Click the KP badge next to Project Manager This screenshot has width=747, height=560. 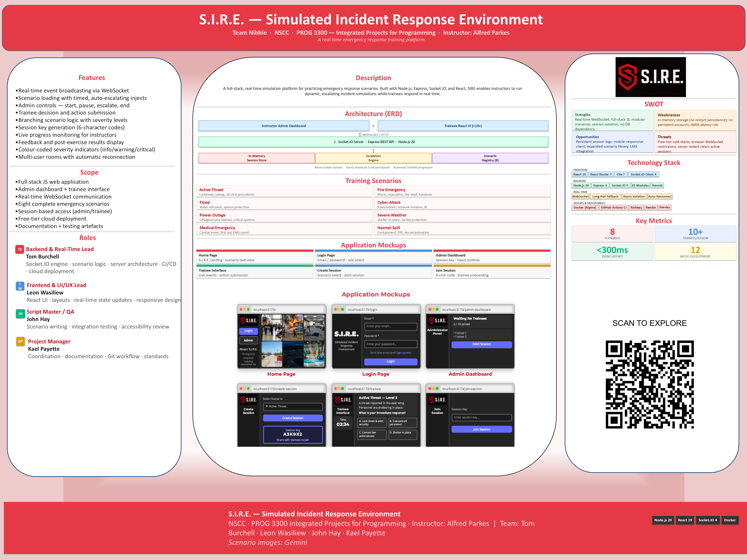coord(20,342)
